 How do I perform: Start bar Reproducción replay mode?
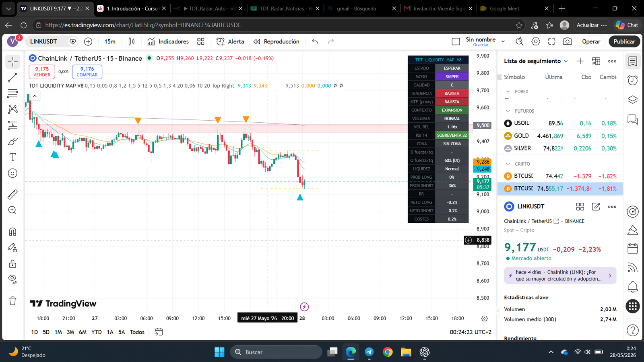tap(277, 41)
